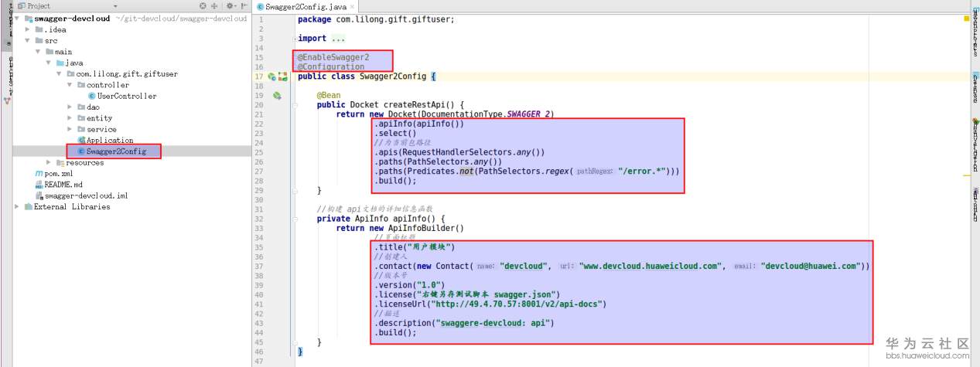Expand the dao package

pyautogui.click(x=70, y=107)
